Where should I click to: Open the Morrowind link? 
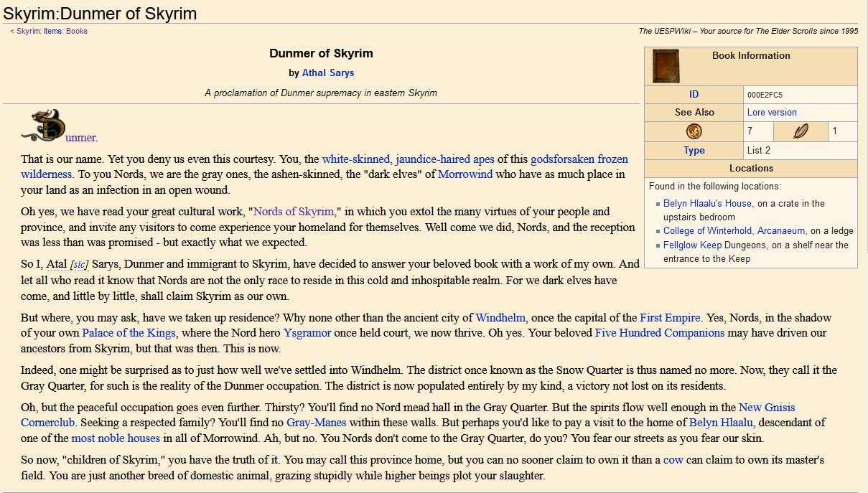(467, 174)
